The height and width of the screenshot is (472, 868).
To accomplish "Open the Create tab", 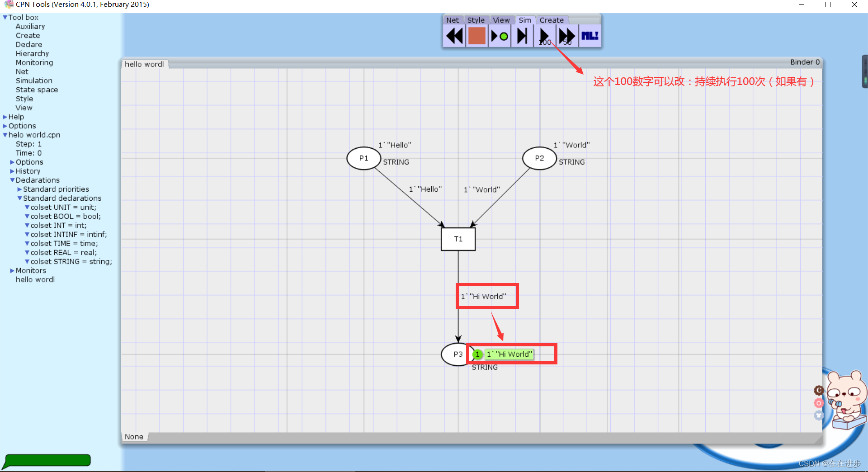I will pyautogui.click(x=552, y=20).
